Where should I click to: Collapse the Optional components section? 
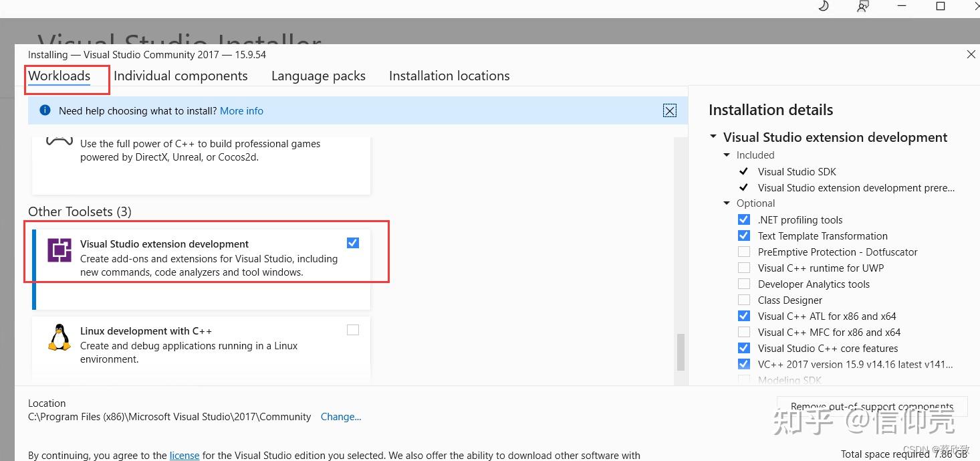(x=727, y=203)
